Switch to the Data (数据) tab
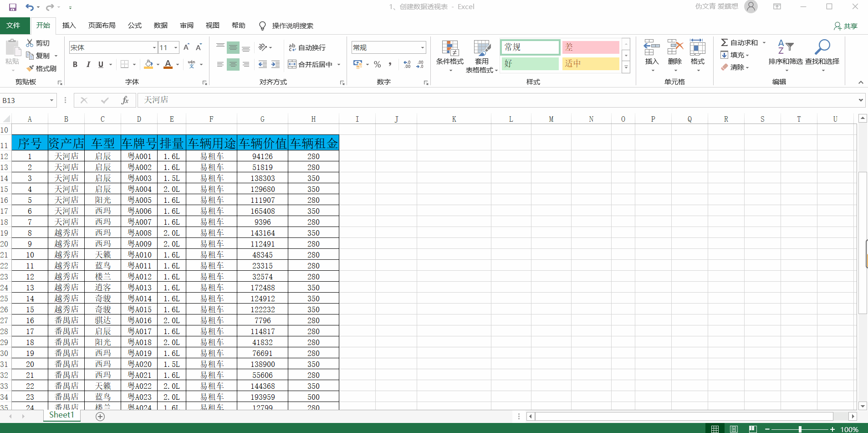The image size is (868, 433). coord(161,26)
